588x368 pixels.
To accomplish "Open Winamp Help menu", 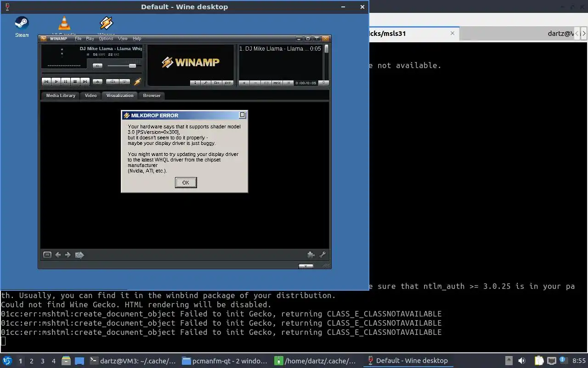I will click(x=137, y=39).
